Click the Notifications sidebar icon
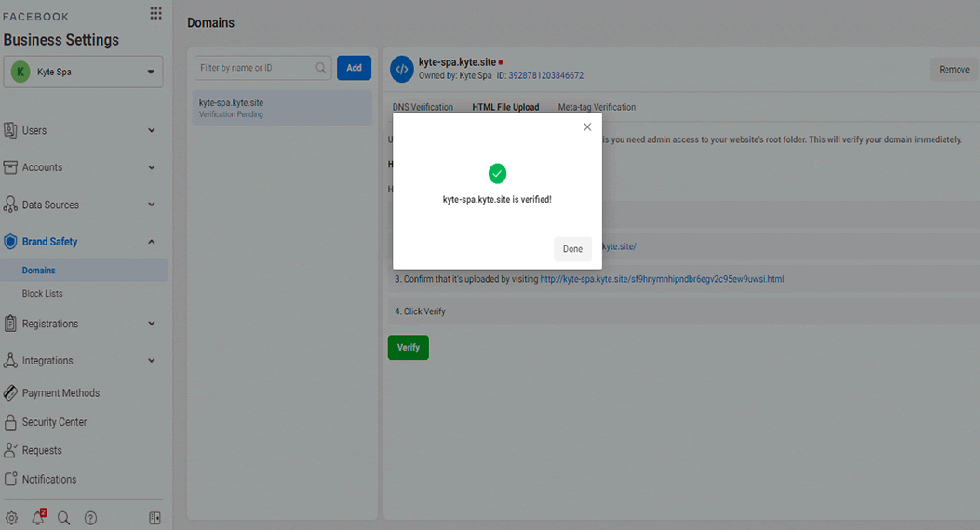The height and width of the screenshot is (530, 980). (10, 479)
